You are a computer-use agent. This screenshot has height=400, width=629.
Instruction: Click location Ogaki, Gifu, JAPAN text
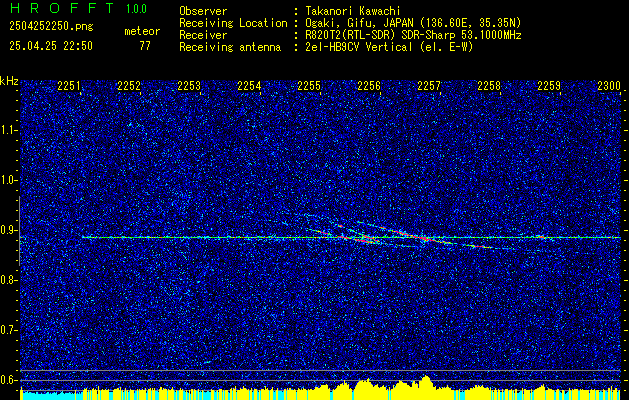413,23
